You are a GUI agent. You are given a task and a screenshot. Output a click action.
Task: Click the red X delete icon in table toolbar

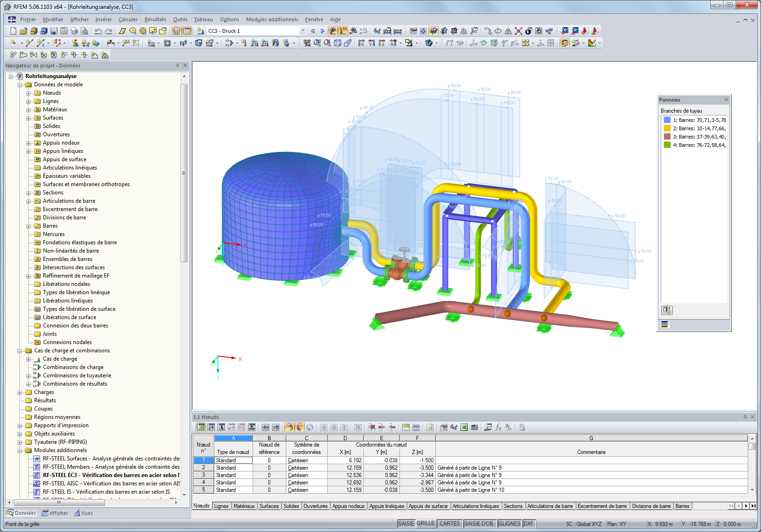click(x=372, y=427)
